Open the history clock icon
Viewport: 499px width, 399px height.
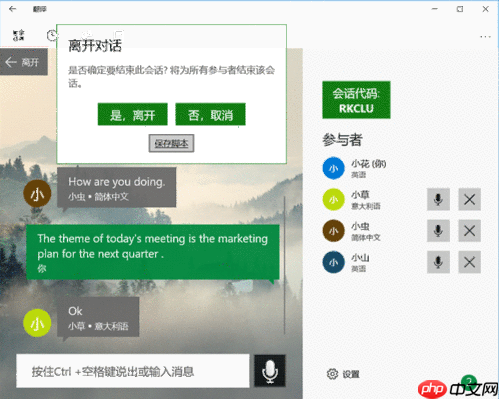point(52,35)
